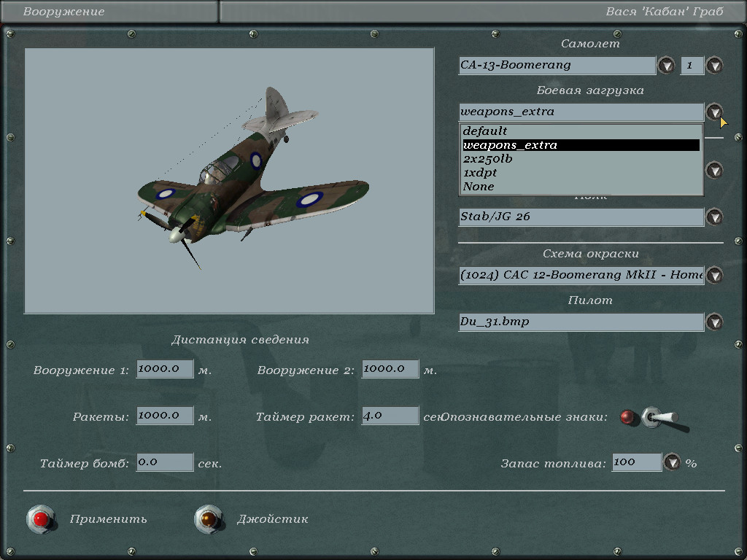Select the default loadout option
This screenshot has width=747, height=560.
pos(581,131)
